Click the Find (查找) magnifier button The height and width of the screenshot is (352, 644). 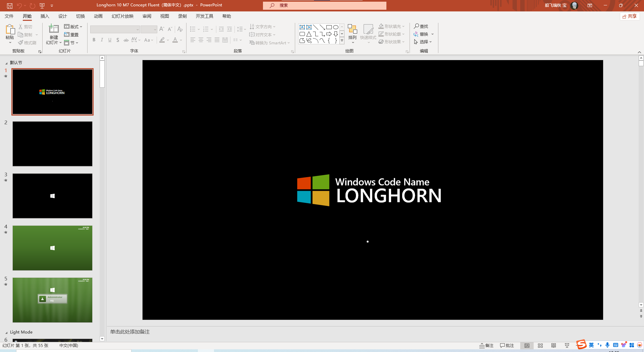(x=421, y=26)
